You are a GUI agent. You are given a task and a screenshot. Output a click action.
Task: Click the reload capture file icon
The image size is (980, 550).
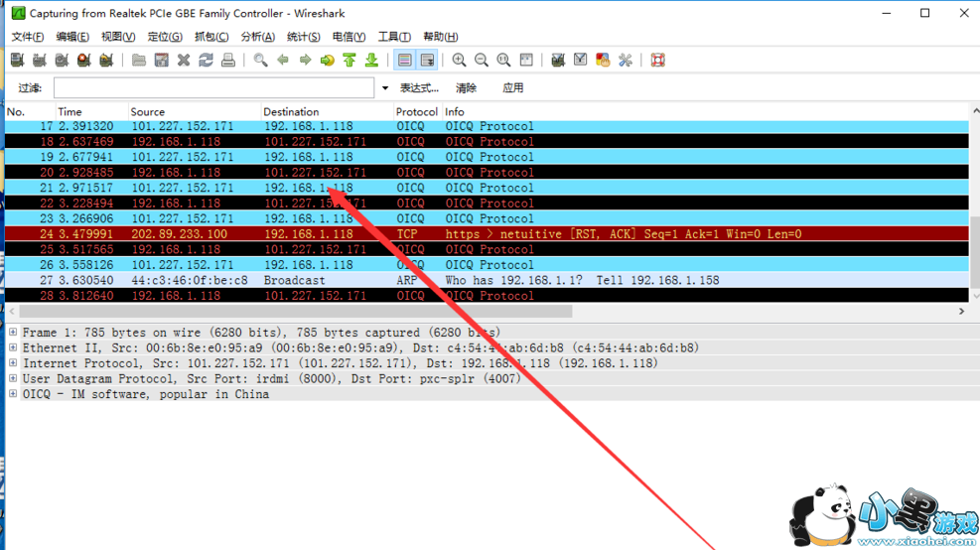pos(206,61)
